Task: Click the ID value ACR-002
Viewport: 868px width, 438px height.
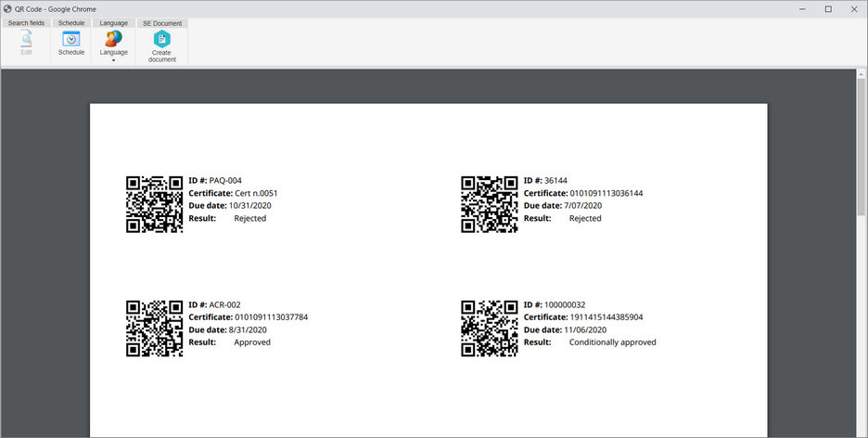Action: click(224, 305)
